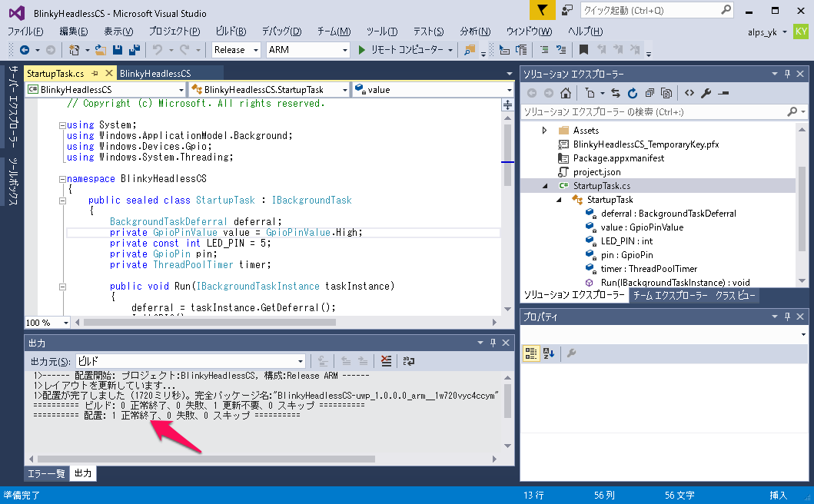Click the View Code icon in Solution Explorer
Screen dimensions: 814x504
pos(689,93)
